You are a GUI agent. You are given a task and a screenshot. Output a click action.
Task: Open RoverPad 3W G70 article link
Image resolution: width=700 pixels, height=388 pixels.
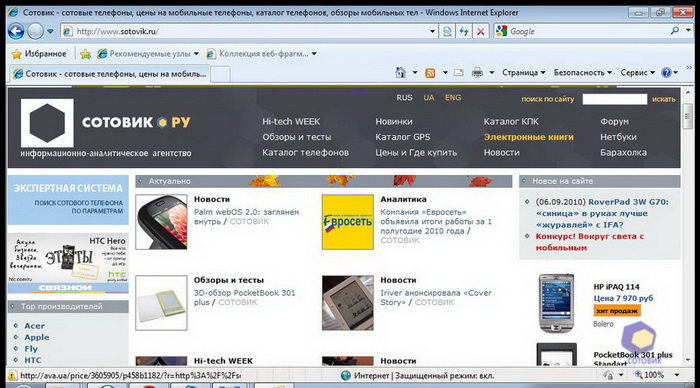(602, 213)
